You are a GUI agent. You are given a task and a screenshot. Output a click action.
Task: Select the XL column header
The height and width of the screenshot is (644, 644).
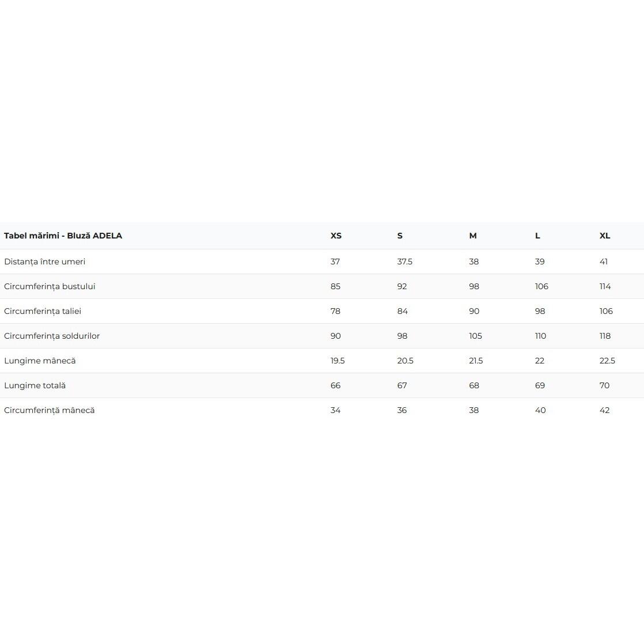pyautogui.click(x=605, y=236)
